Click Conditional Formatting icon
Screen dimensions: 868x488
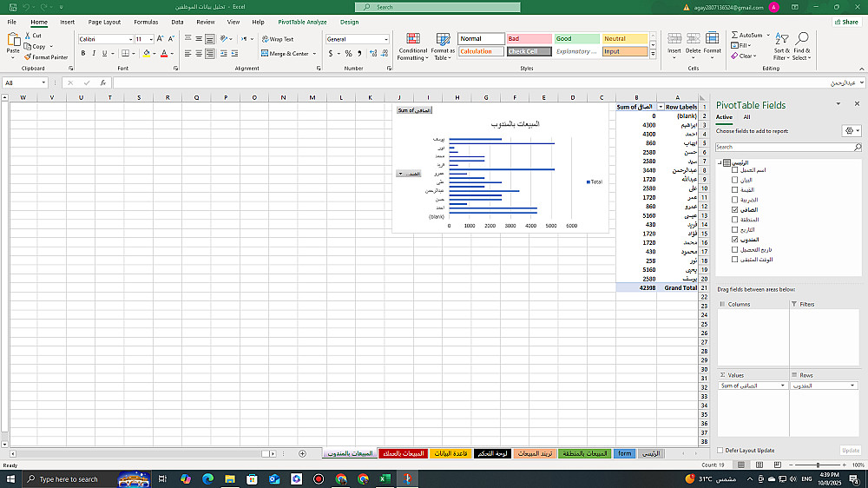413,39
